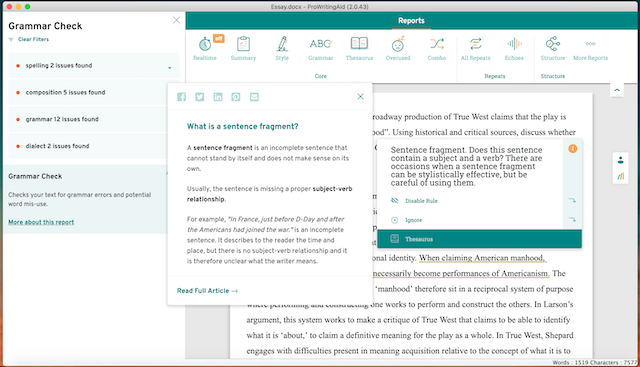Click the user profile icon at right
Screen dimensions: 640x367
click(x=620, y=160)
